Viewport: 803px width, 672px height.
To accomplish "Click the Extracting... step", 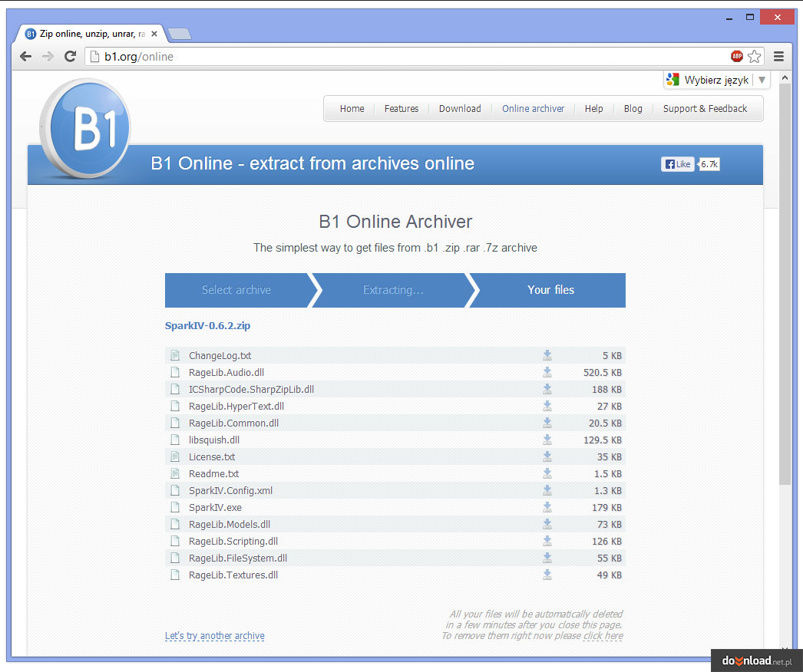I will [x=393, y=290].
